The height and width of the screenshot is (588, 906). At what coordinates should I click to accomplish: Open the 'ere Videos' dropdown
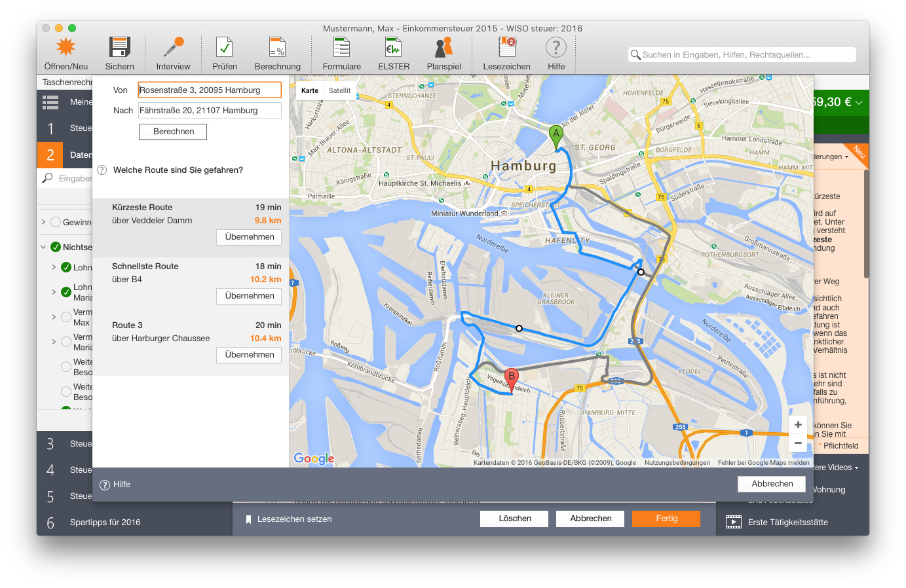pyautogui.click(x=836, y=468)
